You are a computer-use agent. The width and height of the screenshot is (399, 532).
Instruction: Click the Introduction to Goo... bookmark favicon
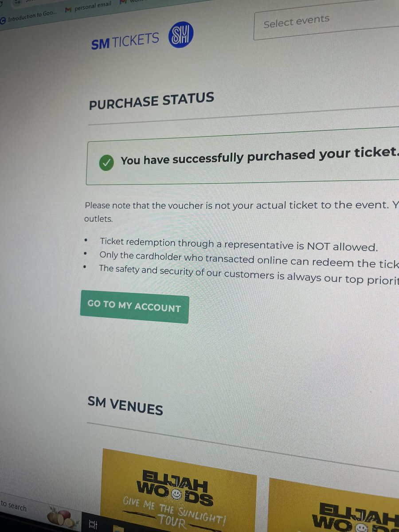(x=3, y=20)
